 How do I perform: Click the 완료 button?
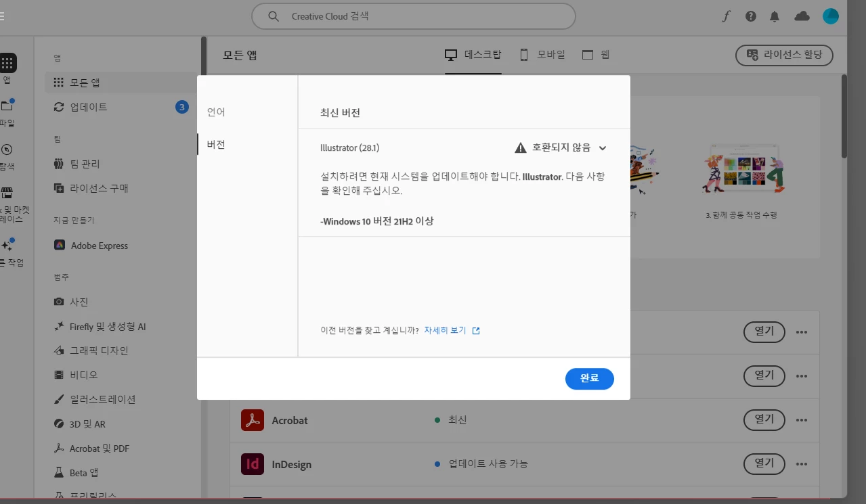pyautogui.click(x=589, y=379)
